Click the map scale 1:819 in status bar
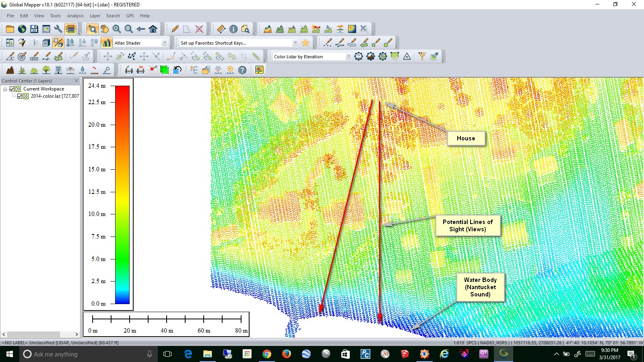This screenshot has width=644, height=362. (x=458, y=343)
